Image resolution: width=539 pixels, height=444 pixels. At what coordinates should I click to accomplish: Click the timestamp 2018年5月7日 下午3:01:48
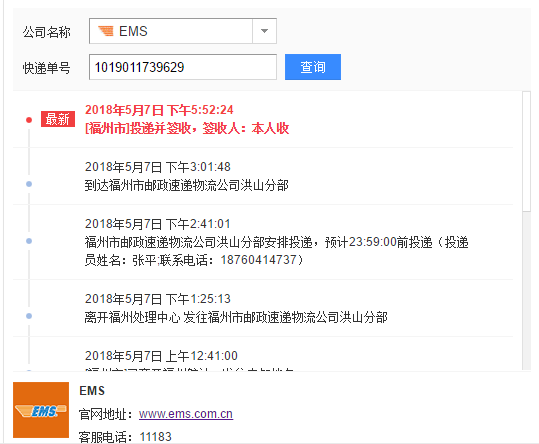click(x=158, y=167)
